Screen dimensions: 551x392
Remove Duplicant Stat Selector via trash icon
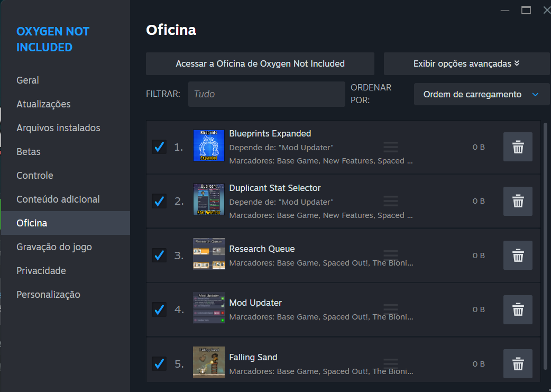(518, 201)
